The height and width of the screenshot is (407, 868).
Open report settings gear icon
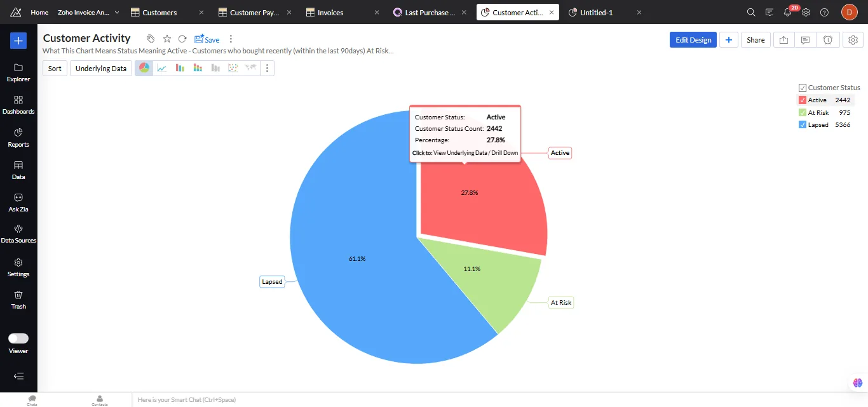pyautogui.click(x=853, y=39)
